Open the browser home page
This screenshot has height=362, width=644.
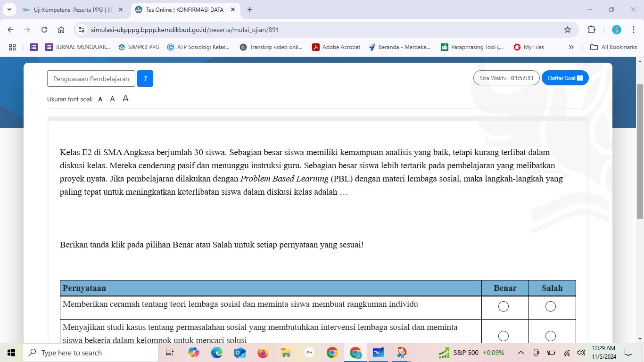click(x=61, y=30)
